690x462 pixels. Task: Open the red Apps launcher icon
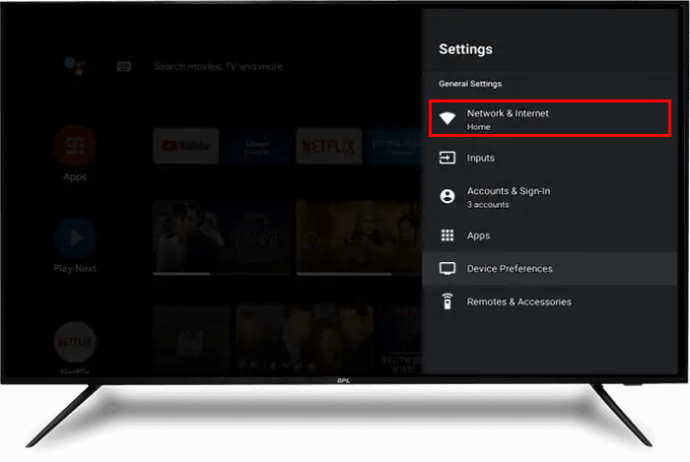click(75, 147)
